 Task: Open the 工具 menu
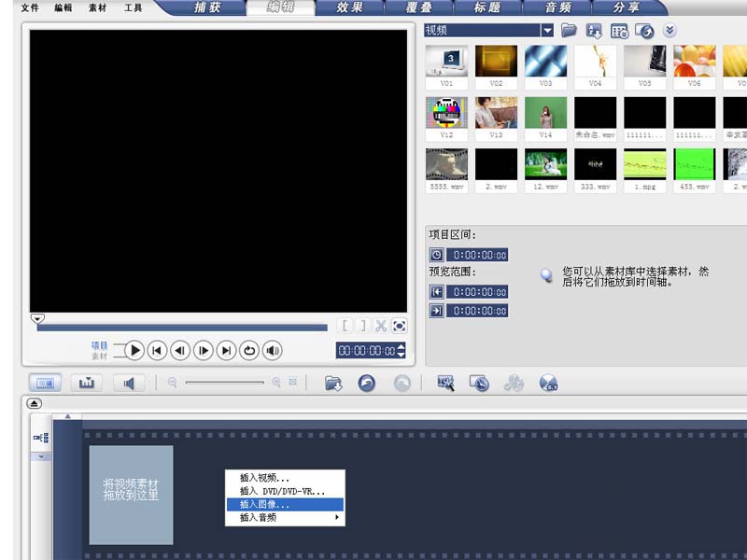tap(133, 8)
